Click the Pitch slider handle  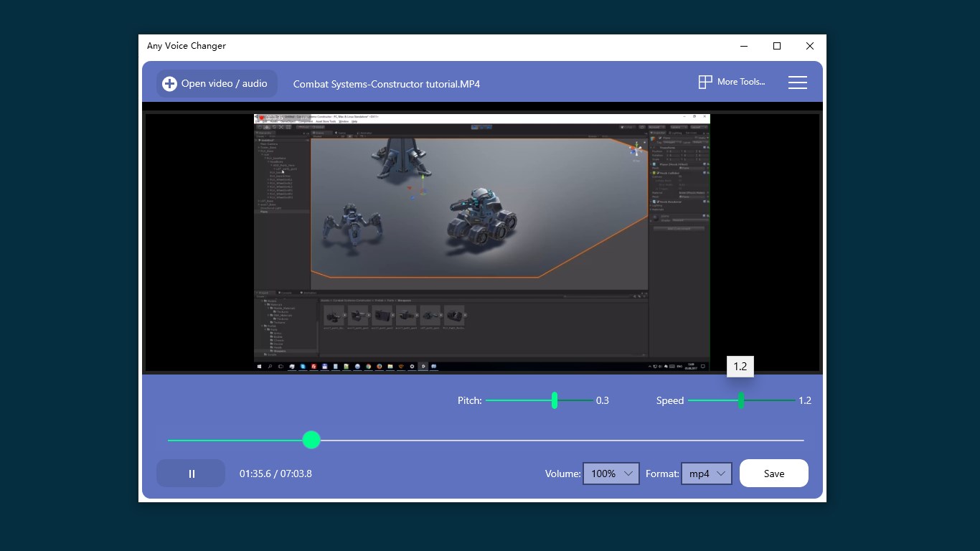(554, 400)
